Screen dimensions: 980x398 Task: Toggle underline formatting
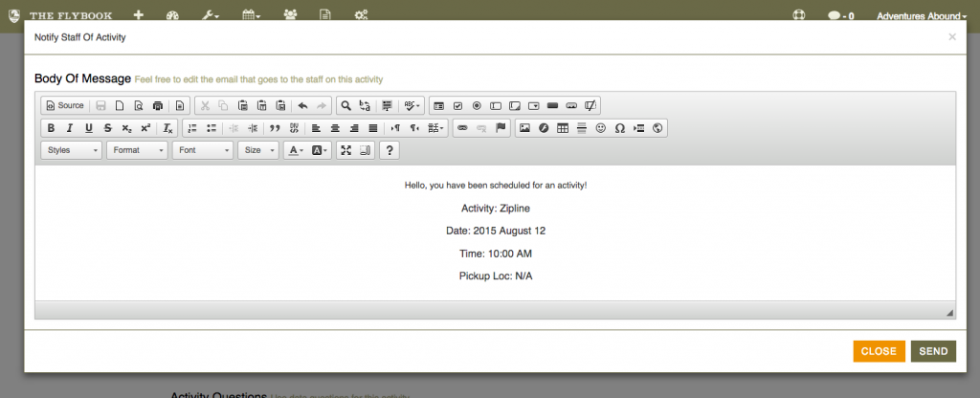[x=89, y=128]
